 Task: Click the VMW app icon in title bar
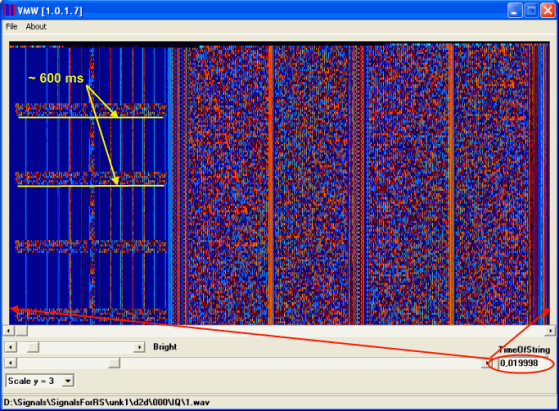click(x=9, y=10)
